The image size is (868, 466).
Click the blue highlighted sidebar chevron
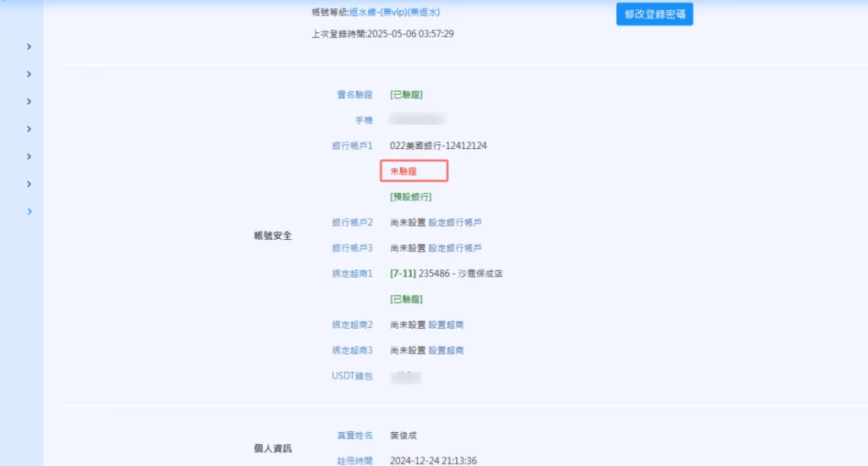pyautogui.click(x=29, y=212)
